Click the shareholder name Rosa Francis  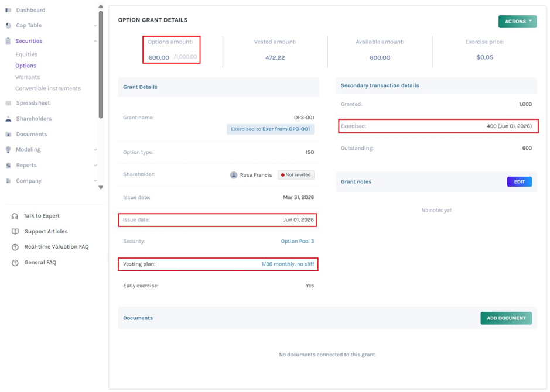click(x=256, y=175)
